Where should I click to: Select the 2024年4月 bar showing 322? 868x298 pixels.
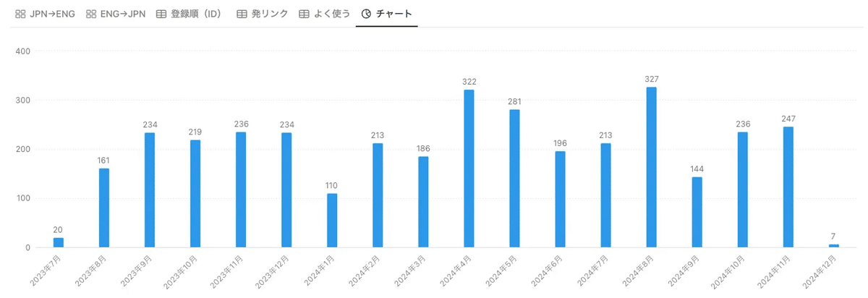(x=469, y=169)
